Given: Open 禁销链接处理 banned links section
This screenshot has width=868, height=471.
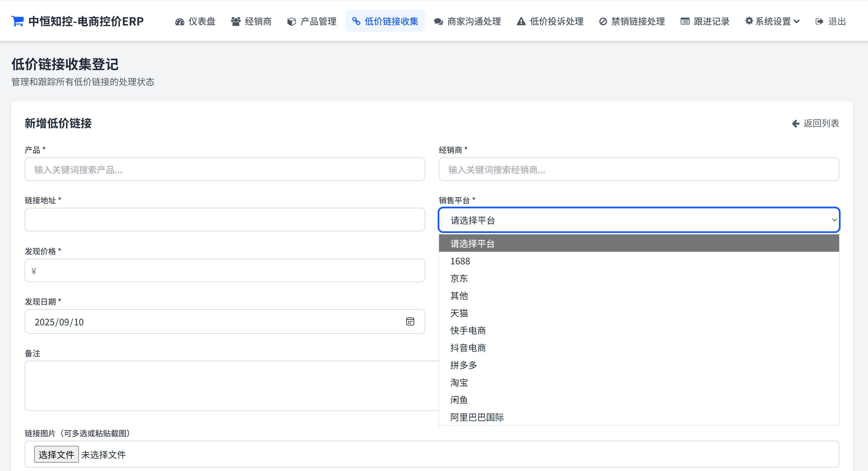Looking at the screenshot, I should click(x=632, y=21).
